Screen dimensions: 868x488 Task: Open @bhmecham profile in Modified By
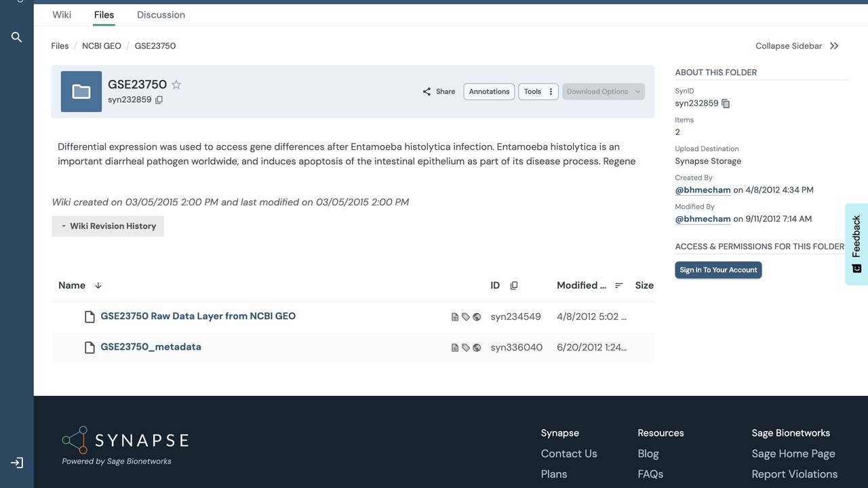(x=703, y=219)
